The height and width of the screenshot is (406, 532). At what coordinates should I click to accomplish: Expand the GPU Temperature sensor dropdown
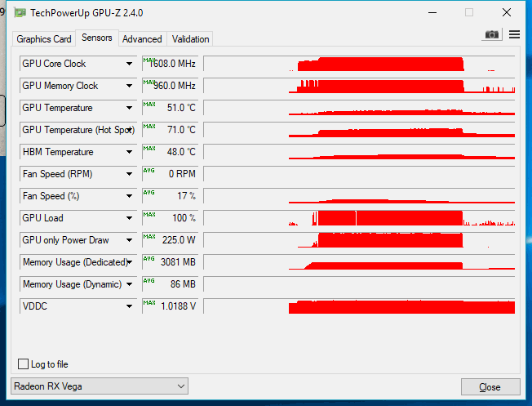click(x=129, y=108)
